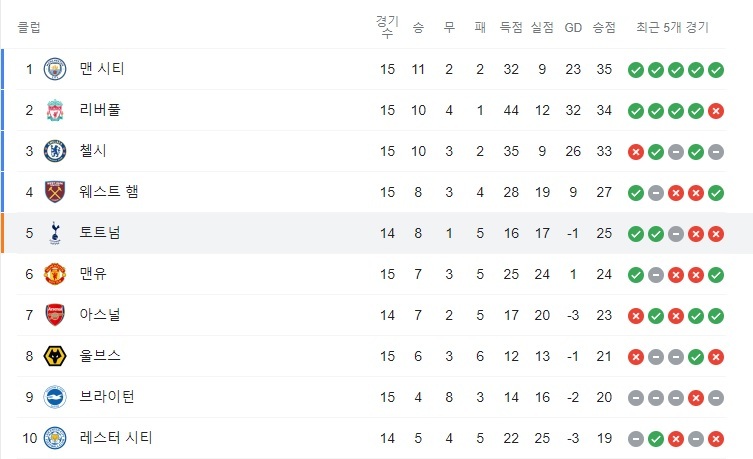Click the Wolves club crest
This screenshot has height=459, width=753.
[55, 357]
